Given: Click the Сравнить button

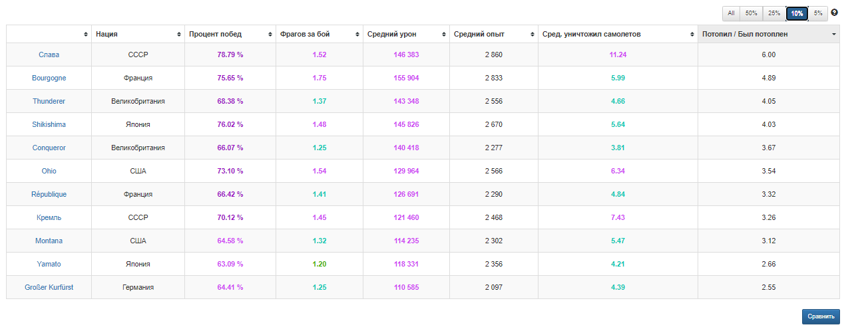Looking at the screenshot, I should (821, 316).
